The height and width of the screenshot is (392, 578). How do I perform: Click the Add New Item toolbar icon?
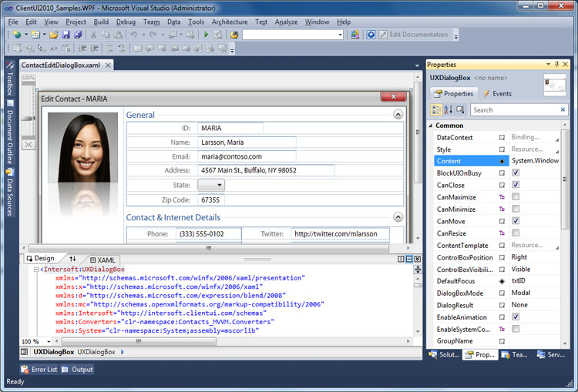(35, 35)
